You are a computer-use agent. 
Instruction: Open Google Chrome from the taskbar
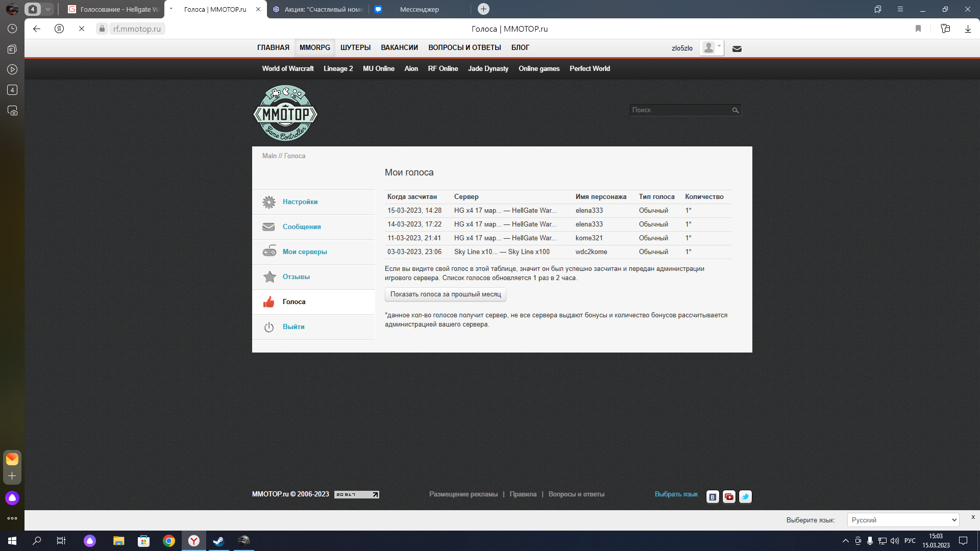coord(169,541)
